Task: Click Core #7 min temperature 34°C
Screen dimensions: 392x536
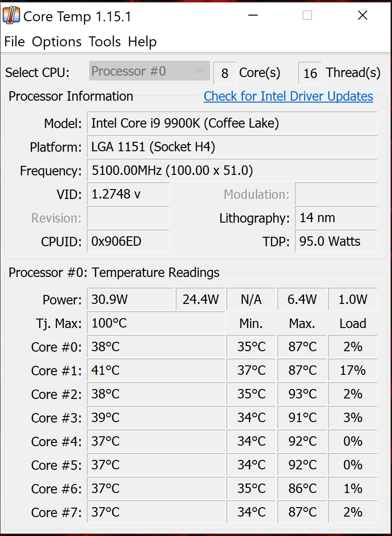Action: [251, 512]
